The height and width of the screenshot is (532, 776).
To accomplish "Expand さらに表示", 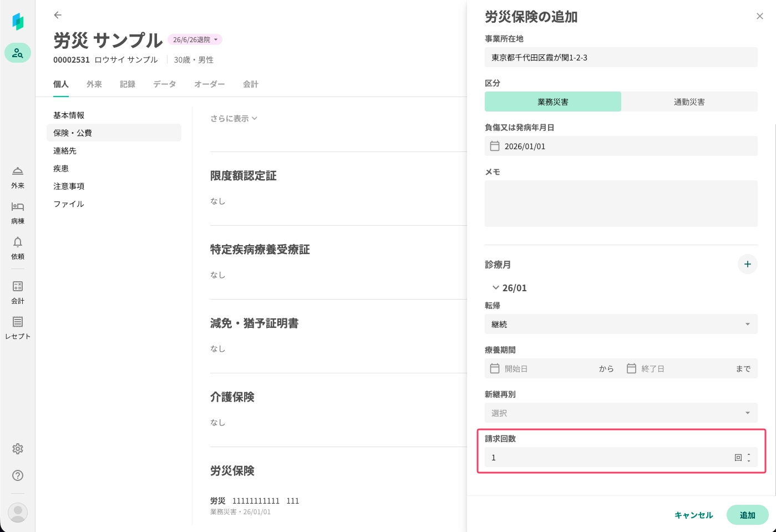I will [234, 118].
